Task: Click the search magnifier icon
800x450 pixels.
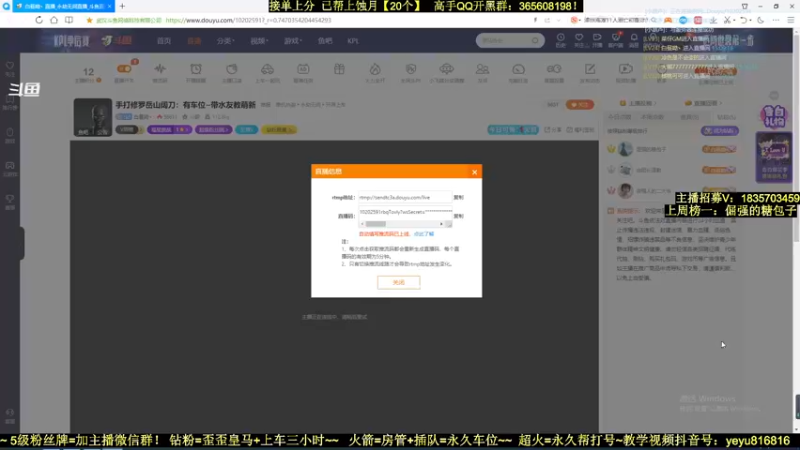Action: (x=535, y=40)
